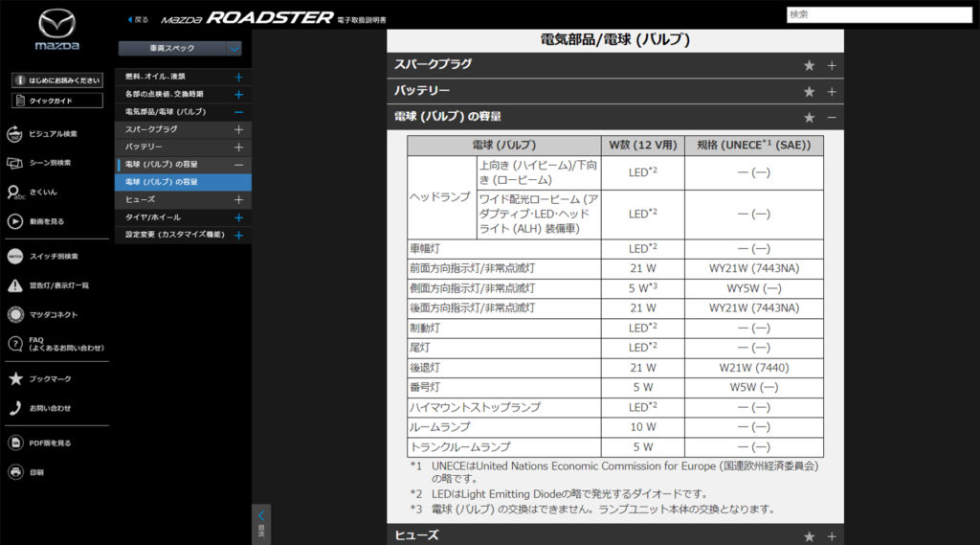The image size is (980, 545).
Task: Expand スパークプラグ content section plus
Action: click(832, 66)
